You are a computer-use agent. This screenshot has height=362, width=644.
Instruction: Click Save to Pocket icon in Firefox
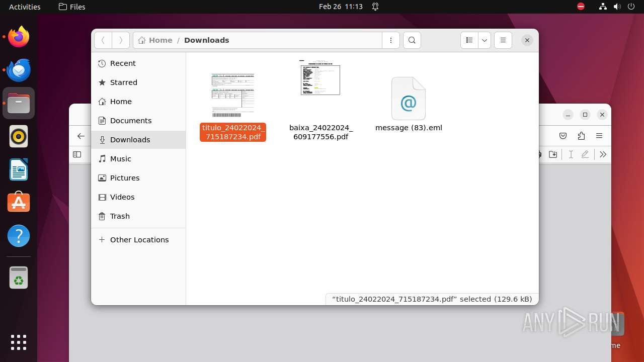click(563, 136)
